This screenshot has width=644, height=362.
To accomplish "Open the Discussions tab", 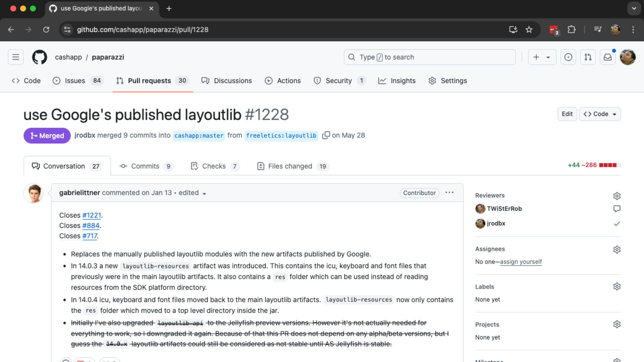I will tap(226, 81).
